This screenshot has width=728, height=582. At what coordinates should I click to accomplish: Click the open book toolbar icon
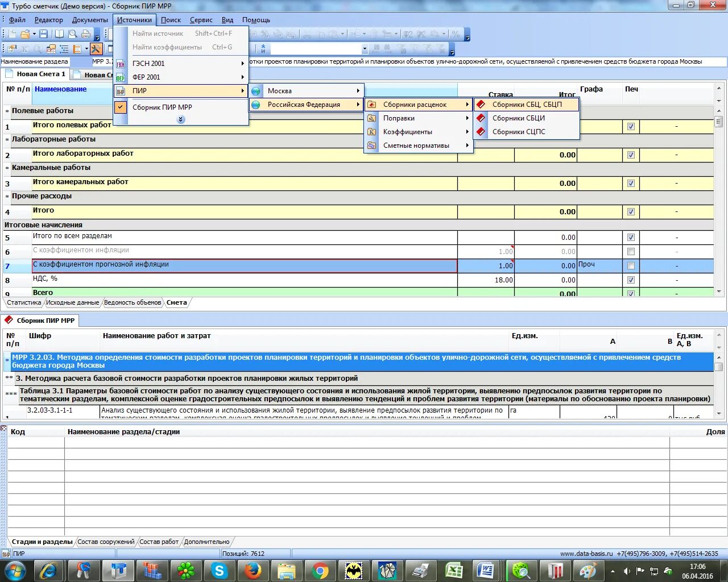[59, 34]
